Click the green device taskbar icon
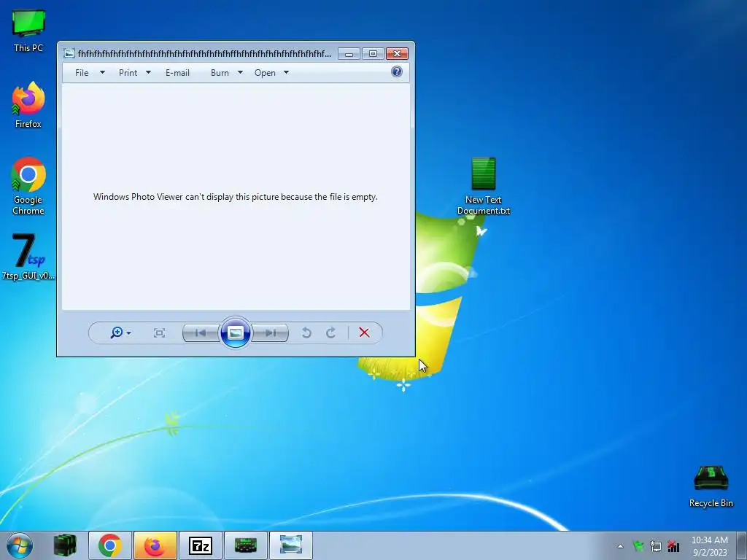 pyautogui.click(x=245, y=545)
